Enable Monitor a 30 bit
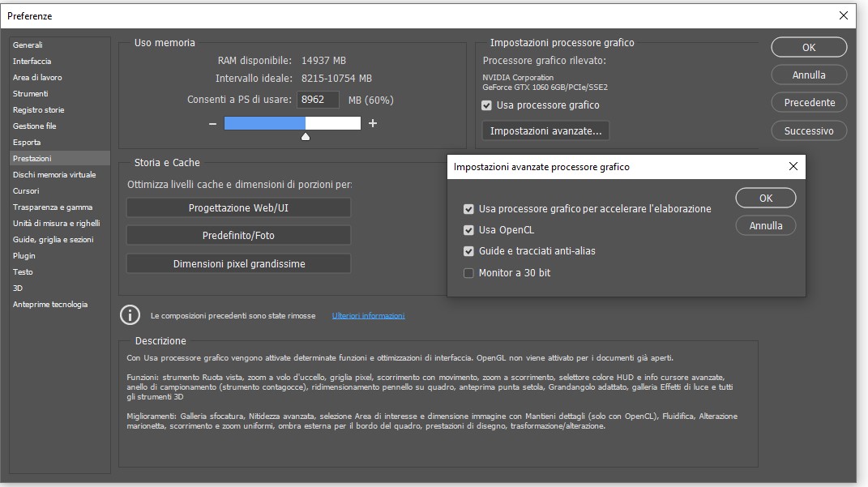Screen dimensions: 868x487 click(468, 273)
